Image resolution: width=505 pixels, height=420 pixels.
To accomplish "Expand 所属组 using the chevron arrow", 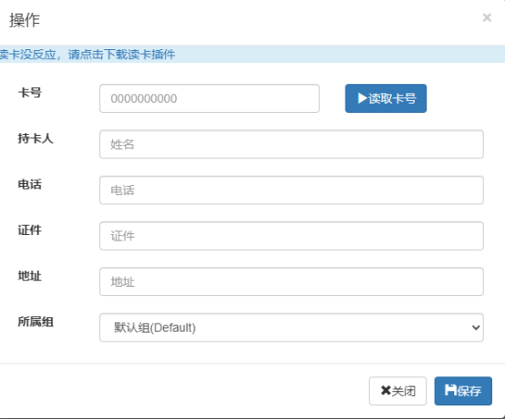I will (476, 328).
